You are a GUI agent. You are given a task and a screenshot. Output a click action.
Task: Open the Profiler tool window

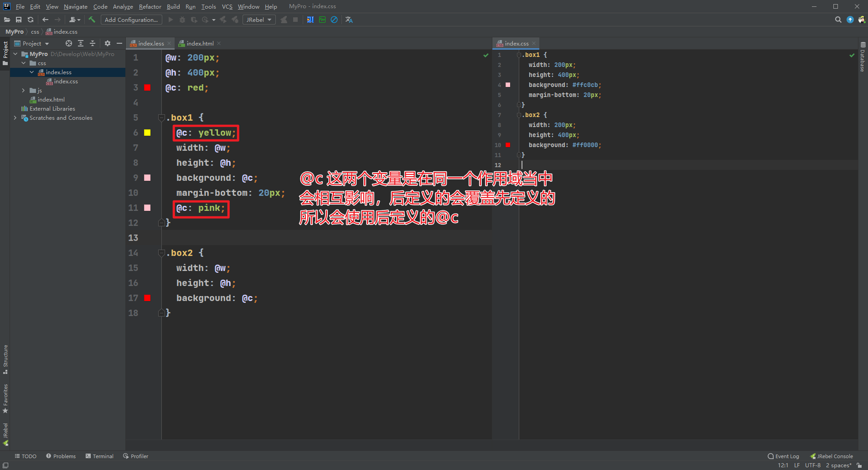pyautogui.click(x=135, y=456)
